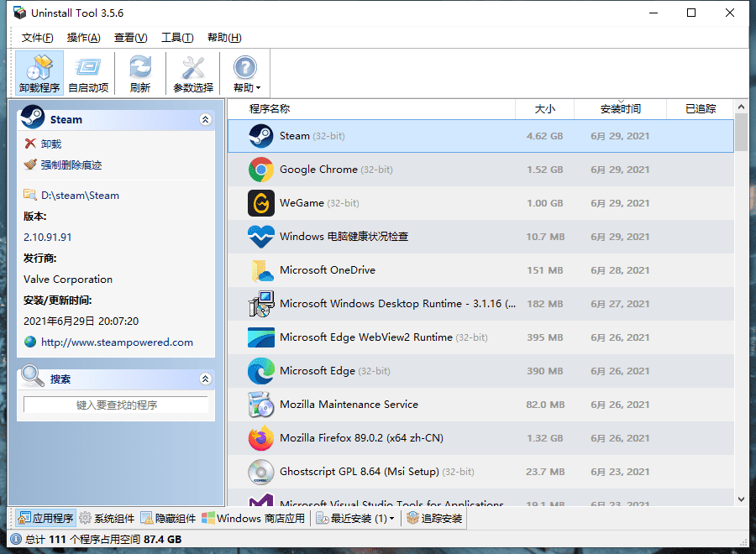Screen dimensions: 756x554
Task: Select Windows 电脑健康状况检查 heart icon
Action: coord(261,237)
